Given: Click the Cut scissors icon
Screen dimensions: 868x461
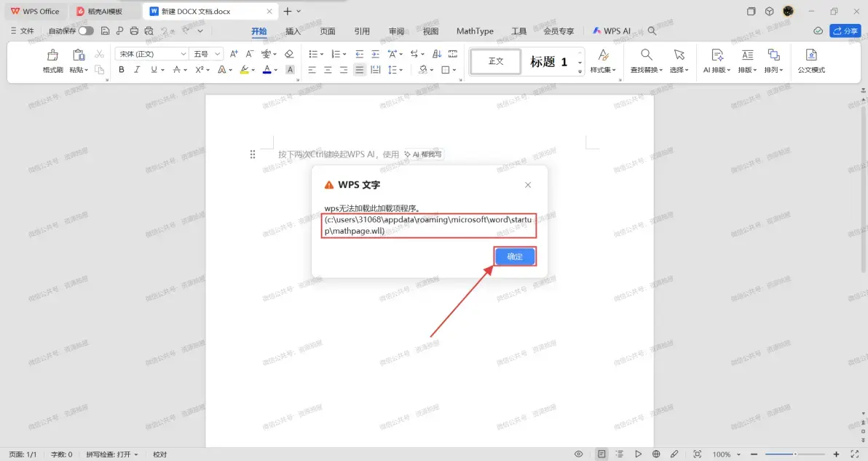Looking at the screenshot, I should [99, 54].
